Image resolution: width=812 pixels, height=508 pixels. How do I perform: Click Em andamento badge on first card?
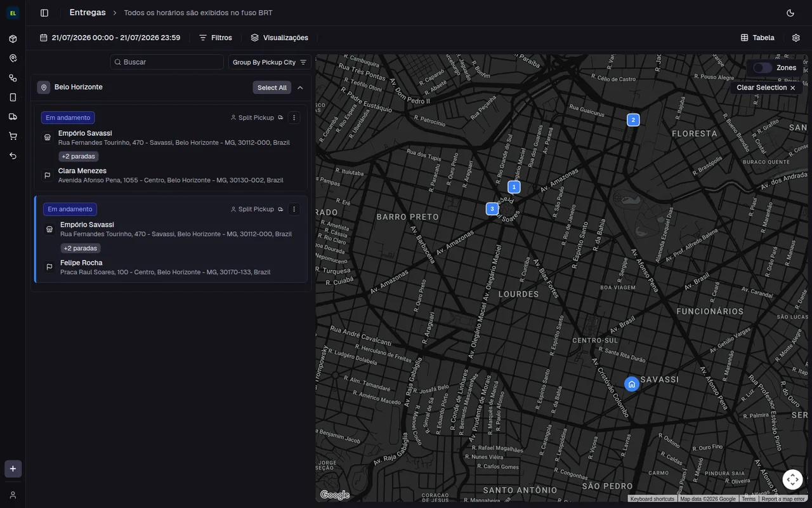68,117
